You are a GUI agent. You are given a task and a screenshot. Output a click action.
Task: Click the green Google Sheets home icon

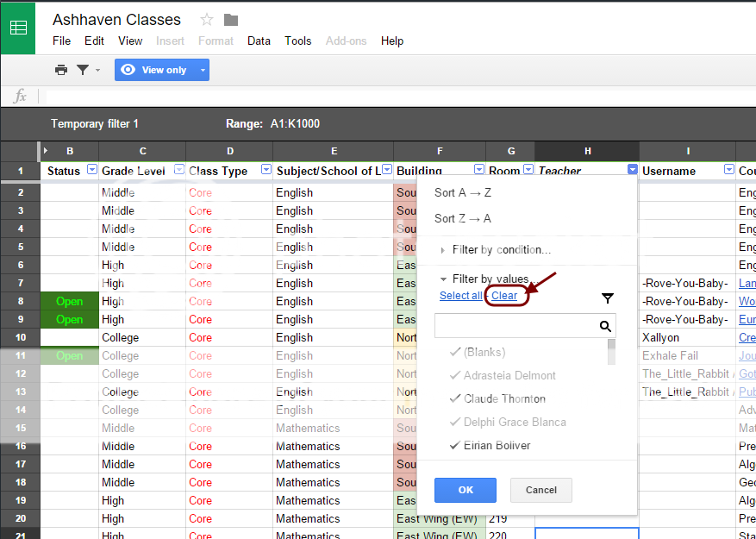18,28
